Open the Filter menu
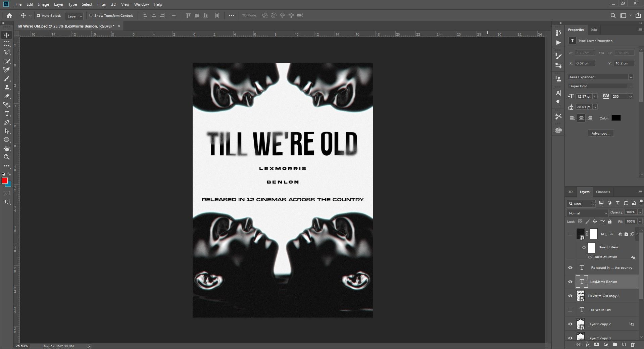Viewport: 644px width, 349px height. (x=102, y=4)
